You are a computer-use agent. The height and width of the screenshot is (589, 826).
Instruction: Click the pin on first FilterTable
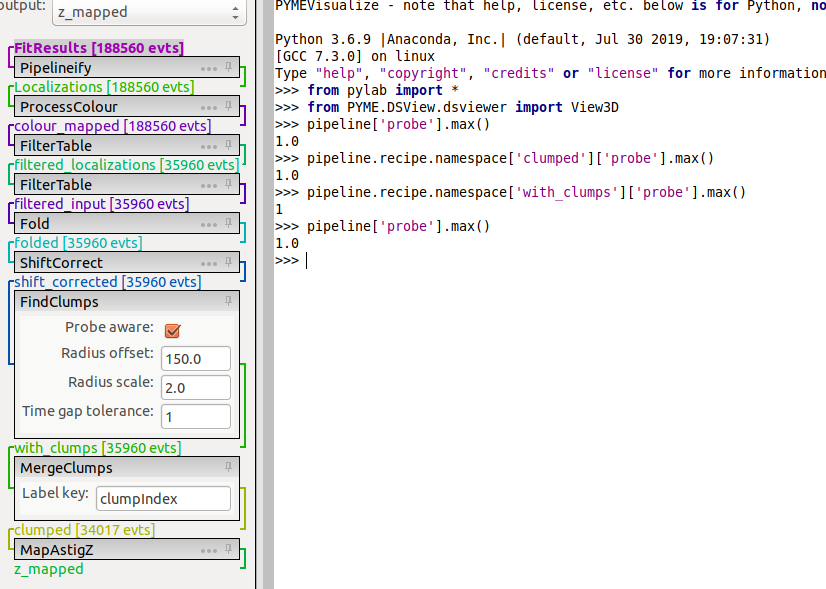228,145
